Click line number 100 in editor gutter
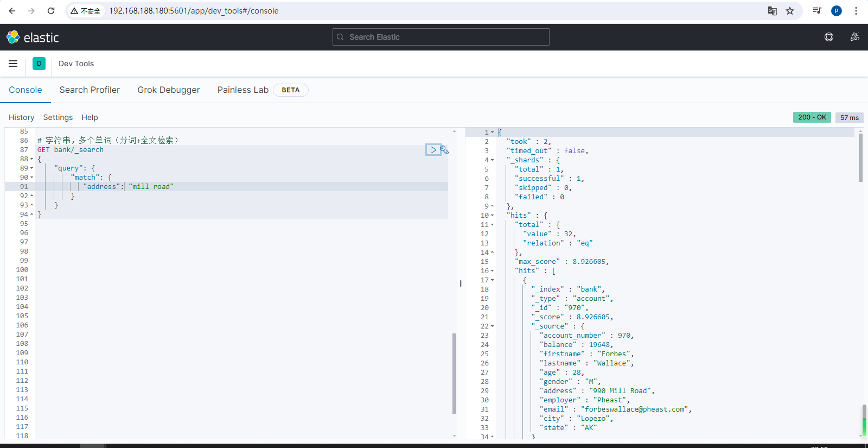Viewport: 868px width, 448px height. pos(22,270)
